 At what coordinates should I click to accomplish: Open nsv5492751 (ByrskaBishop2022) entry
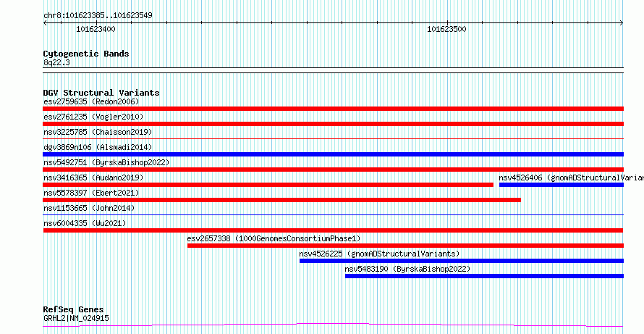tap(106, 162)
